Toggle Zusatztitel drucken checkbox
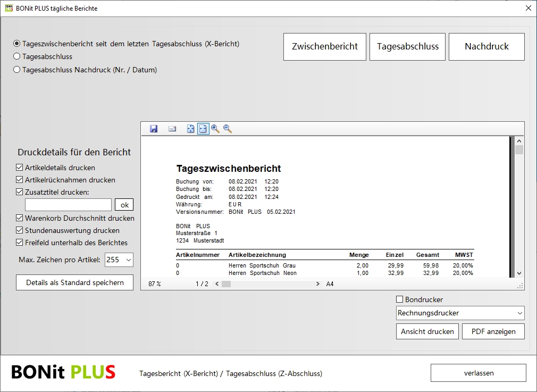The height and width of the screenshot is (392, 537). [x=20, y=192]
